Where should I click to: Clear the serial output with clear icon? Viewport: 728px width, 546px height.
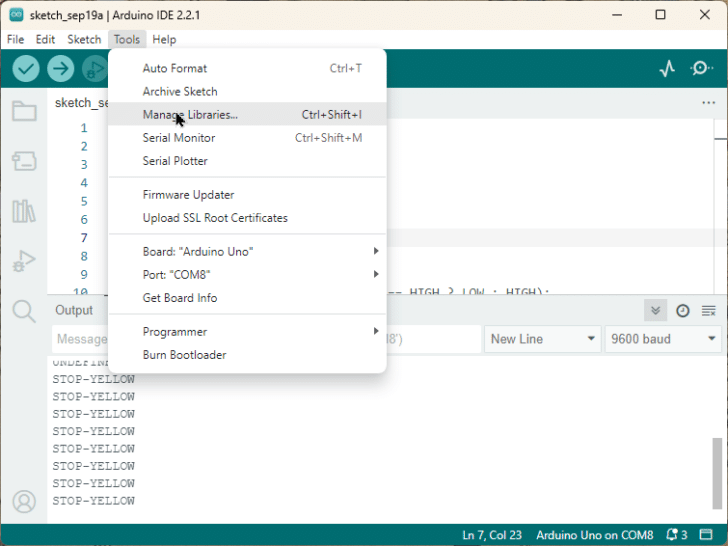(709, 310)
